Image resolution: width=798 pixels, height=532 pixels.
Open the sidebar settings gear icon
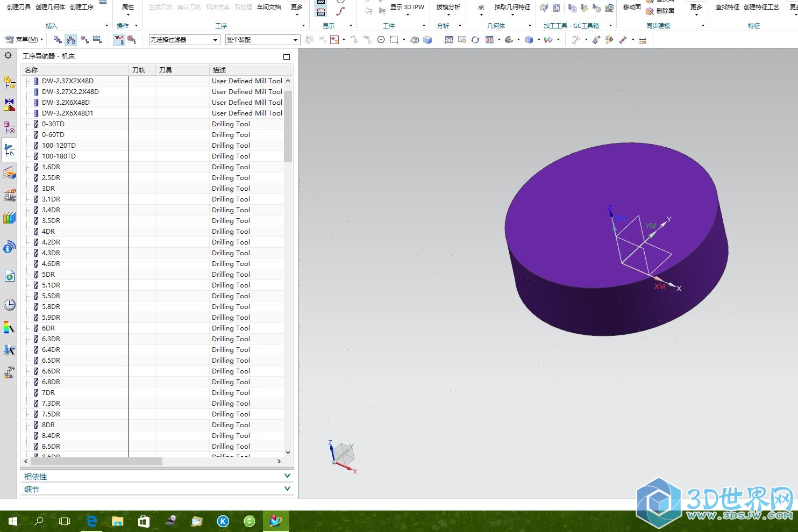(8, 55)
